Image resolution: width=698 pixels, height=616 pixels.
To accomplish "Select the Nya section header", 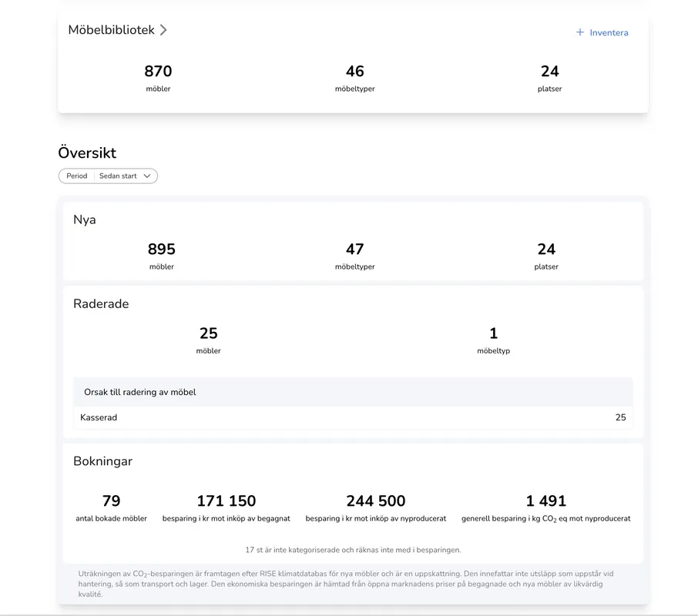I will pos(84,219).
